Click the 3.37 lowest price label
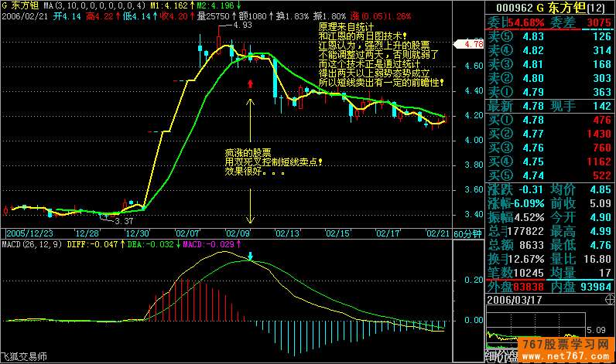 (x=124, y=221)
